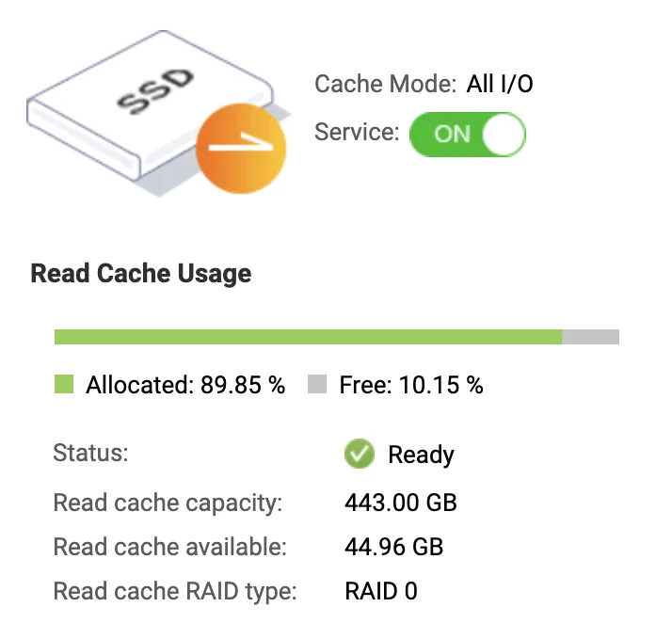Click the Cache Mode label
Screen dimensions: 672x623
(386, 84)
